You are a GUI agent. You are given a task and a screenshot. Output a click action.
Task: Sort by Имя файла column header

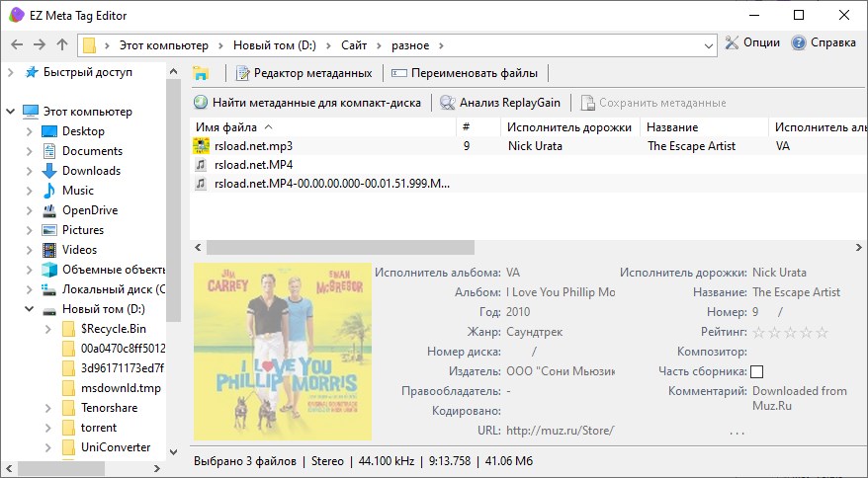click(x=323, y=127)
